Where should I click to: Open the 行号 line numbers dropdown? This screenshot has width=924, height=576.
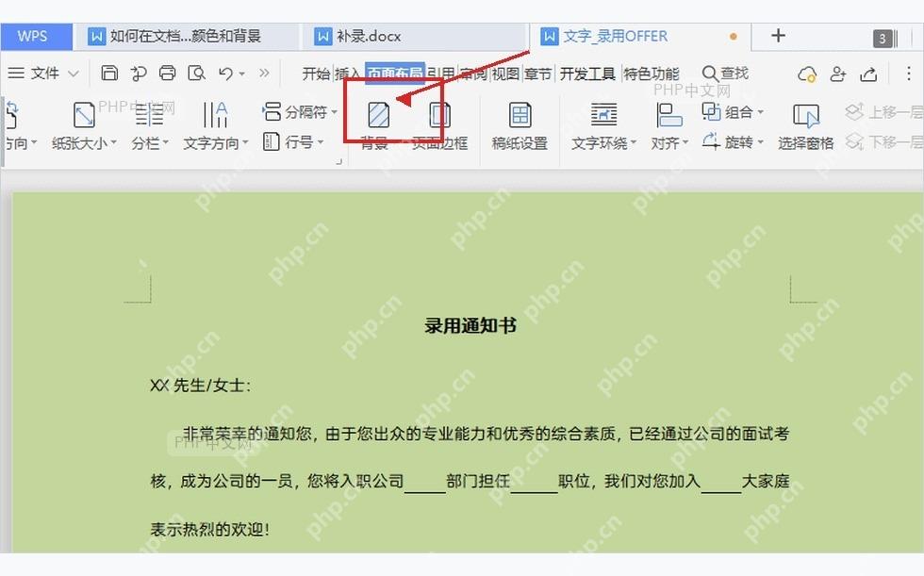293,142
